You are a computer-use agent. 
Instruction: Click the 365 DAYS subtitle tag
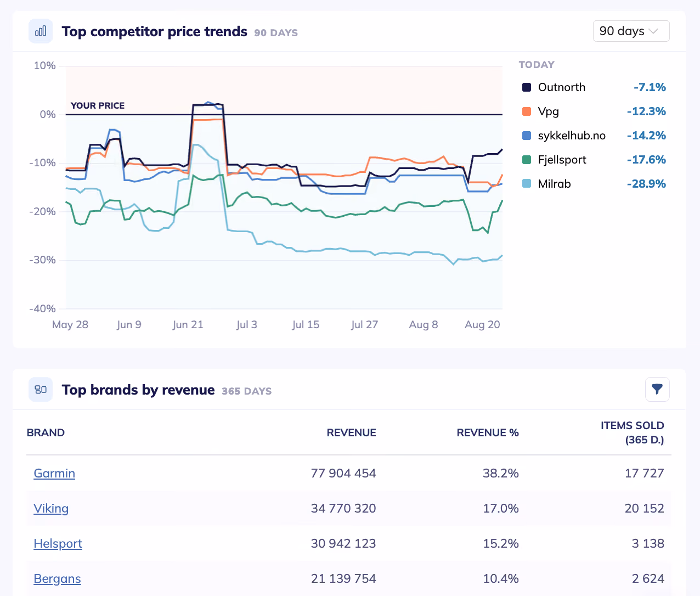247,391
